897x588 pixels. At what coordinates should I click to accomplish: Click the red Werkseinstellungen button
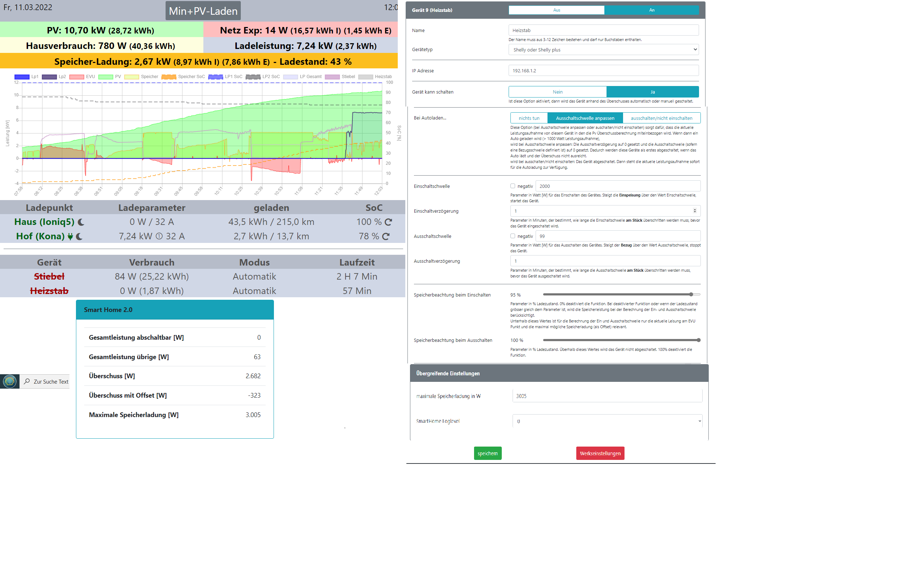600,453
